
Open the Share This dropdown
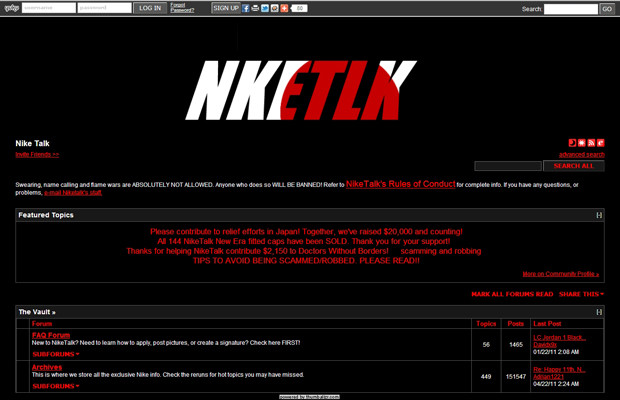tap(581, 294)
